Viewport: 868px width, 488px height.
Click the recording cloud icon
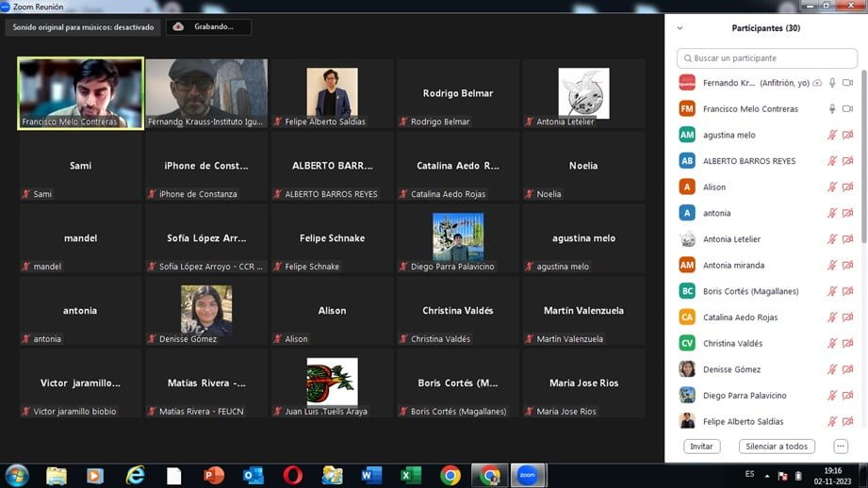click(x=178, y=27)
